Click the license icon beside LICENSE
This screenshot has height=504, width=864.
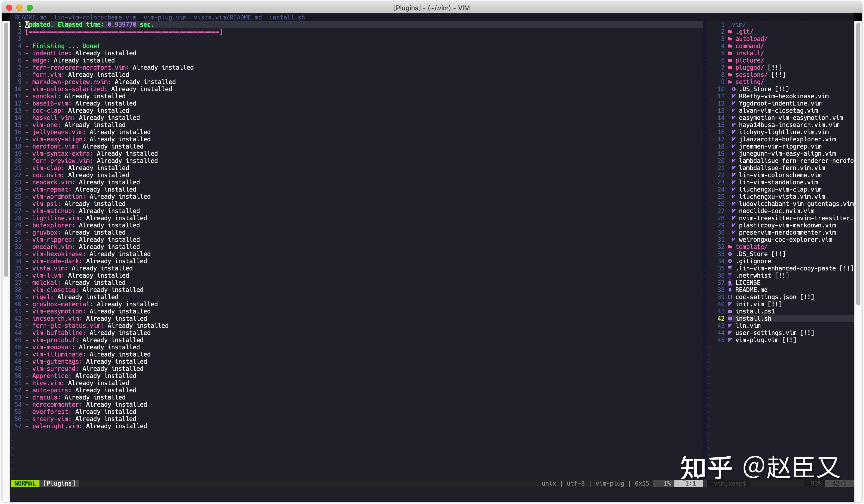tap(730, 283)
